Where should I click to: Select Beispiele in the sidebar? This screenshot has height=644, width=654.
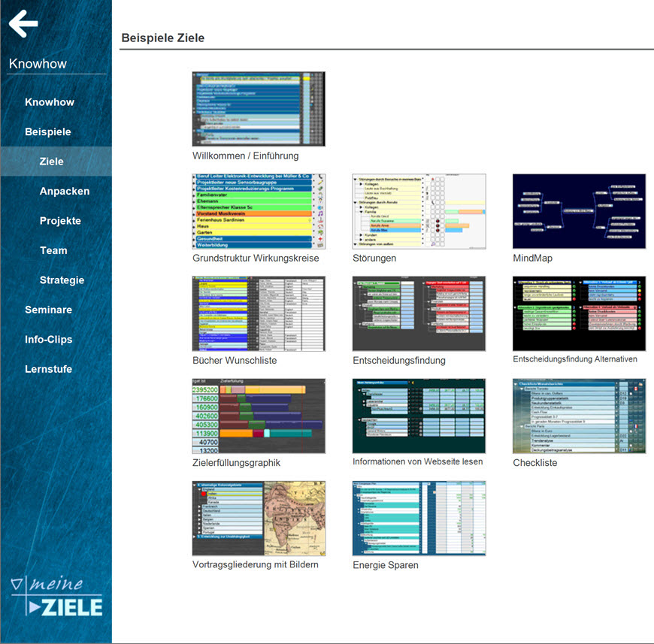point(48,132)
